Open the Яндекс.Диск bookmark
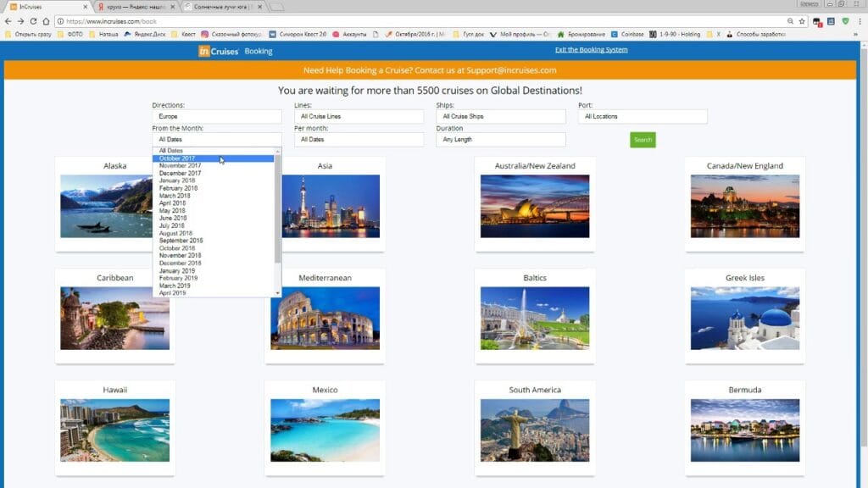Image resolution: width=868 pixels, height=488 pixels. click(x=147, y=35)
